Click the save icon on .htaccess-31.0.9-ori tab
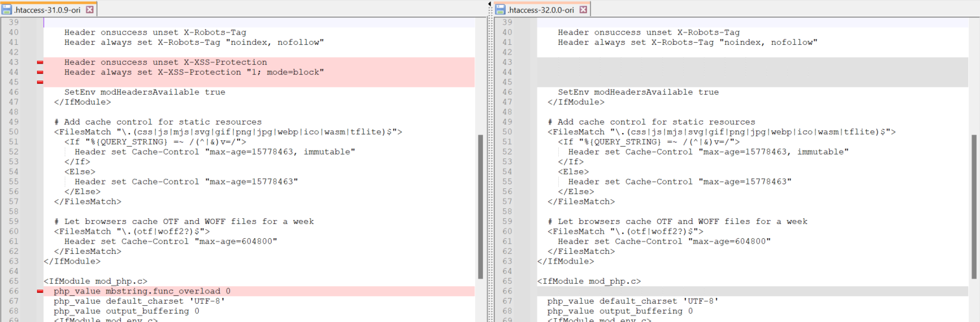980x322 pixels. click(6, 10)
